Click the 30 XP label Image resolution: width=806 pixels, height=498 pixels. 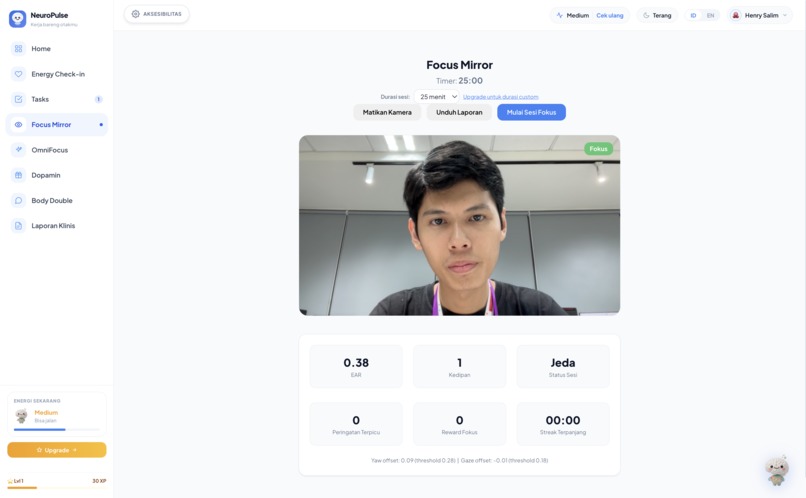tap(99, 481)
